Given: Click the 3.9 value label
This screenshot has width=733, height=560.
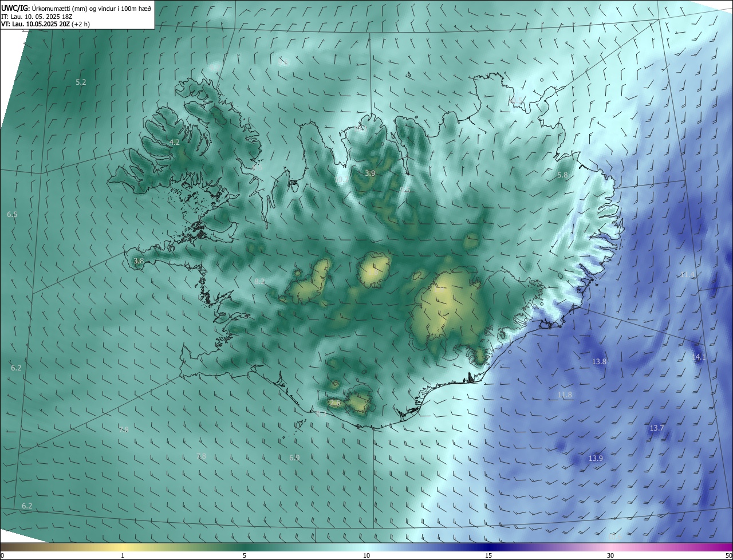Looking at the screenshot, I should (370, 173).
